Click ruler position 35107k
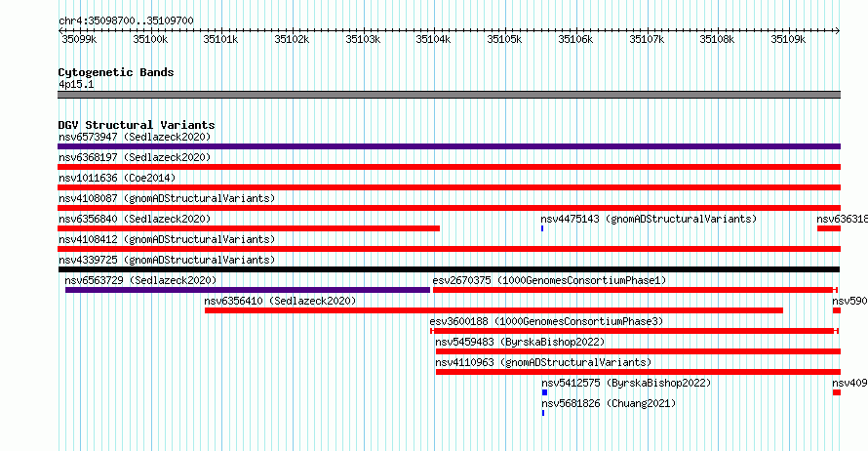This screenshot has width=868, height=451. [647, 39]
